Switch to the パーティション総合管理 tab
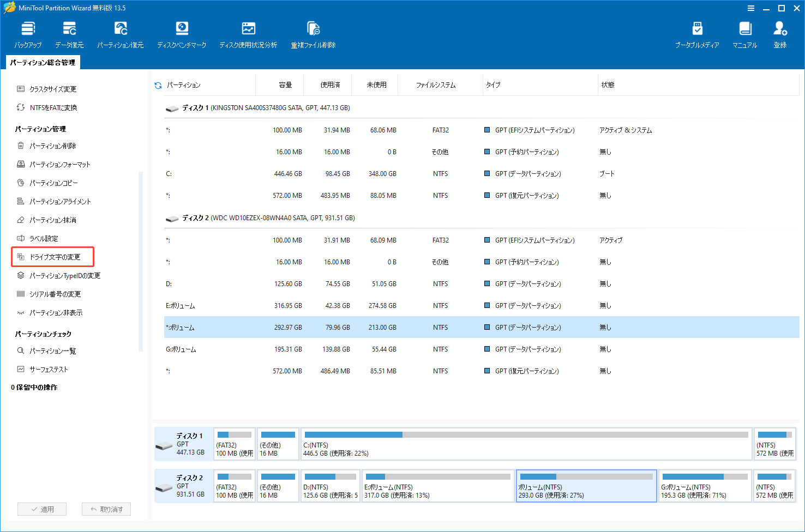The height and width of the screenshot is (532, 805). pyautogui.click(x=43, y=62)
